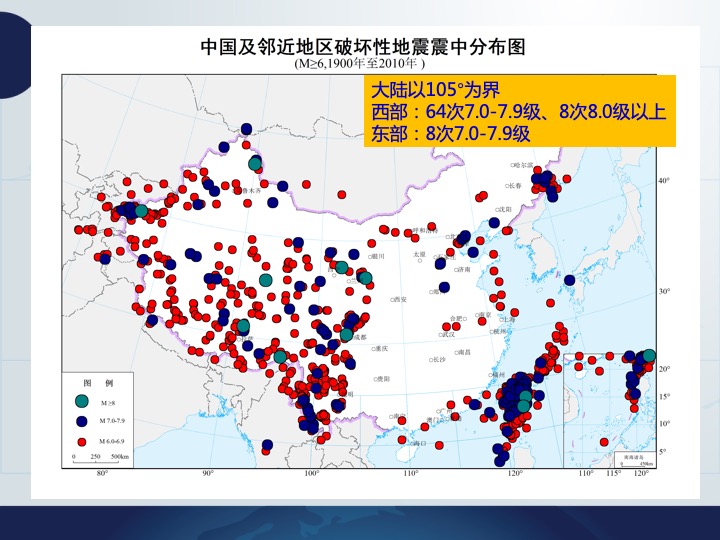This screenshot has width=720, height=540.
Task: Click the M 7.0-7.9 legend label
Action: coord(112,421)
